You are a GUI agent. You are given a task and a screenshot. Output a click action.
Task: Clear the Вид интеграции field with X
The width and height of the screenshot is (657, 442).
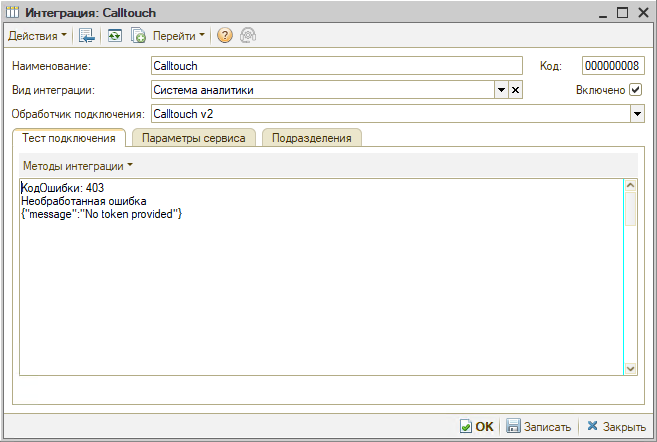[x=515, y=90]
